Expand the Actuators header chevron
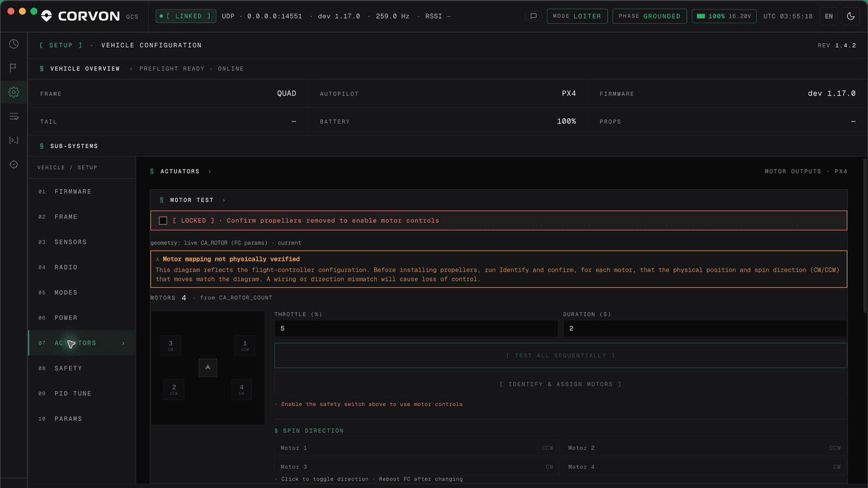 click(210, 171)
